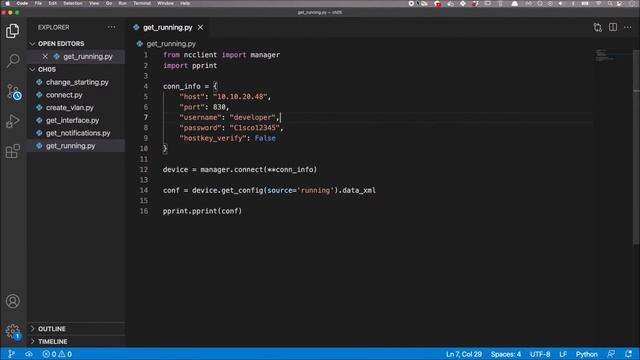The image size is (640, 360).
Task: Select language mode Python in status bar
Action: tap(587, 354)
